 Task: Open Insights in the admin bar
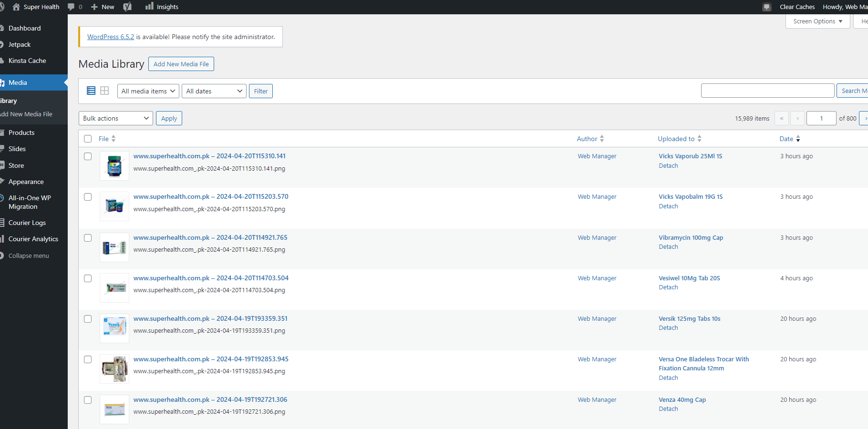(x=161, y=6)
